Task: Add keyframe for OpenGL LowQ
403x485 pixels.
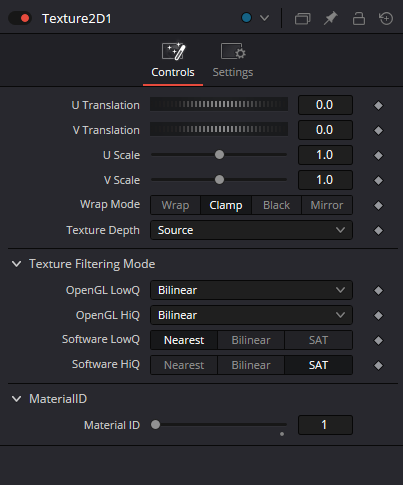Action: (378, 290)
